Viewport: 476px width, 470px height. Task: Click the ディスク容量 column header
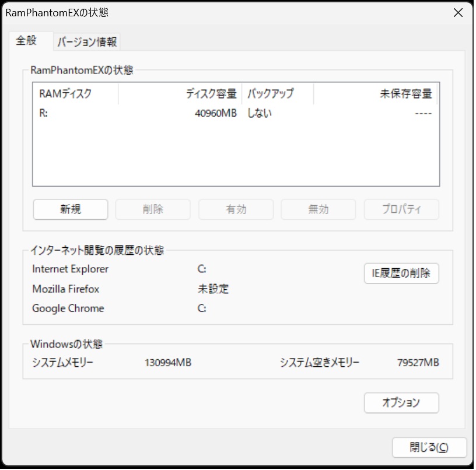point(180,94)
